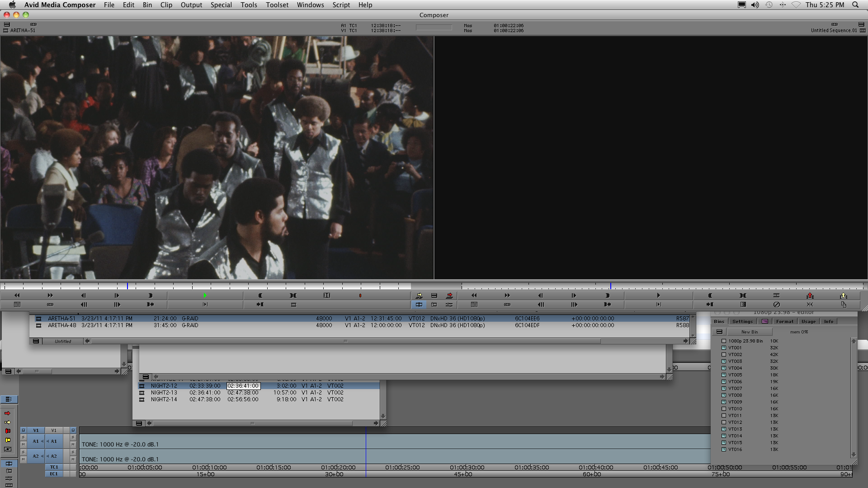Click the NIGHT2-12 end timecode field
This screenshot has width=868, height=488.
(x=243, y=386)
